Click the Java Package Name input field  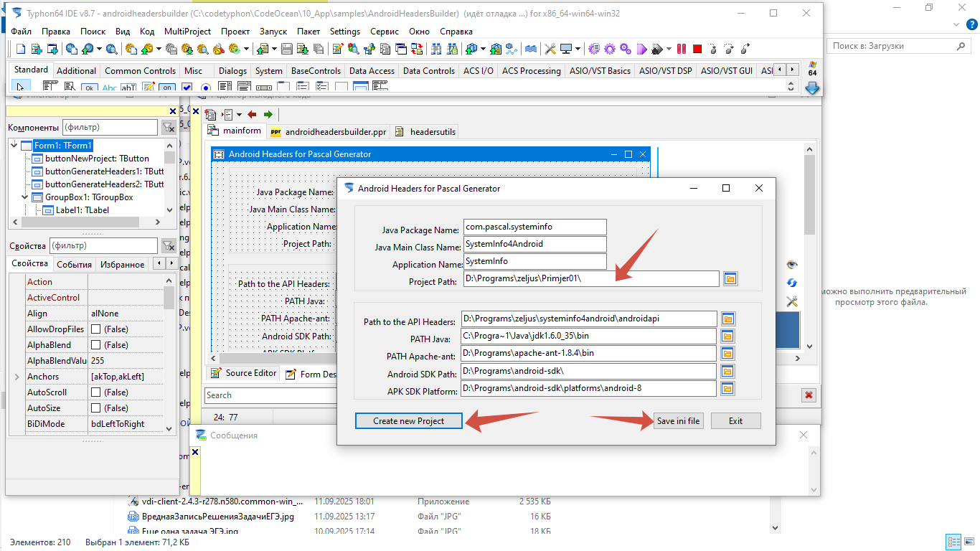534,227
